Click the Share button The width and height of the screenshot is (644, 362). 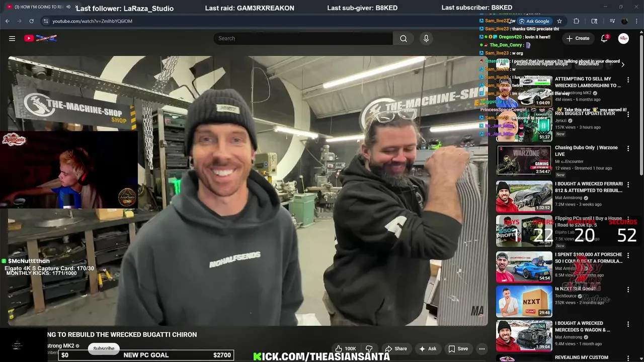(x=396, y=348)
